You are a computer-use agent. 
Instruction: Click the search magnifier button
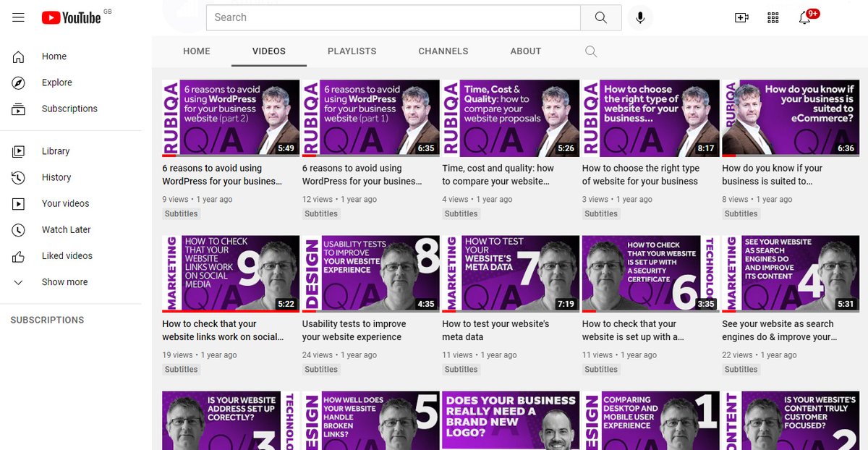point(601,17)
